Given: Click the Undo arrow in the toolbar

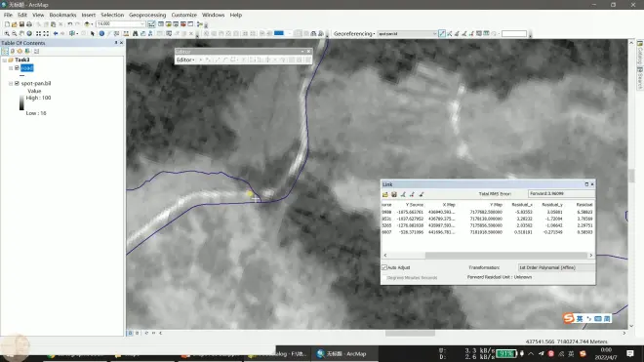Looking at the screenshot, I should 70,24.
